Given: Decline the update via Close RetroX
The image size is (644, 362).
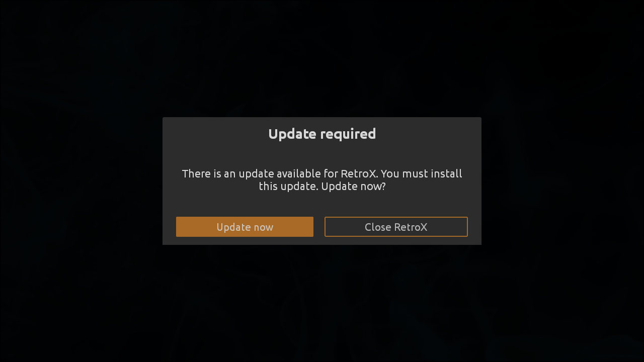Looking at the screenshot, I should click(x=396, y=227).
